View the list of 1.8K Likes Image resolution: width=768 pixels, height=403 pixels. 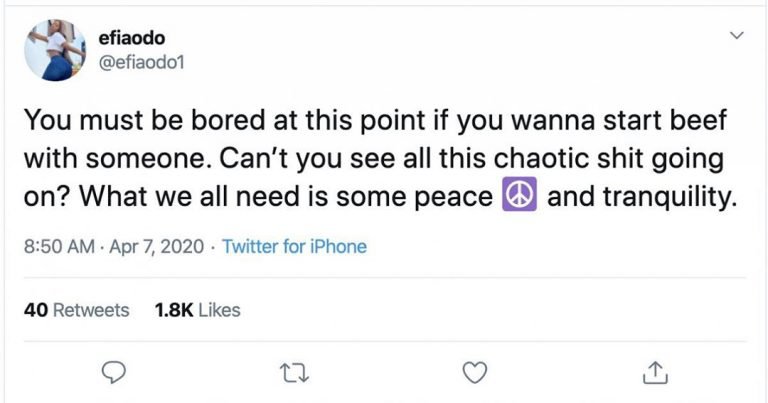pyautogui.click(x=197, y=310)
